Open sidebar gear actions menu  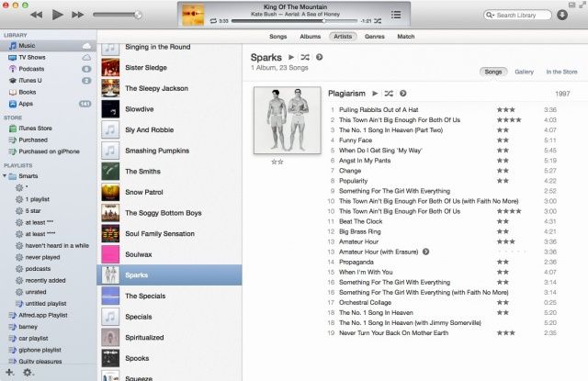pos(28,372)
